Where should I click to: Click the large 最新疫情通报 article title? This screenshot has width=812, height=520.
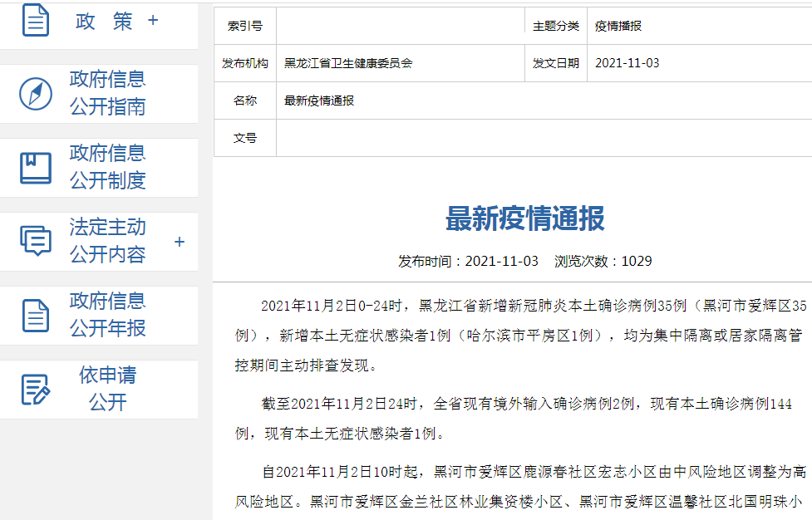pyautogui.click(x=525, y=218)
